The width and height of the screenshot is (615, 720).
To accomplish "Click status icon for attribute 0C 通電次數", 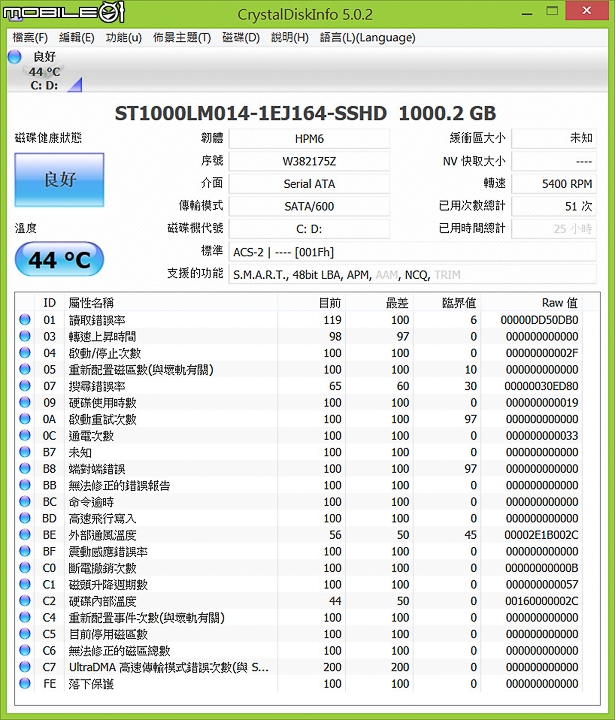I will [25, 435].
